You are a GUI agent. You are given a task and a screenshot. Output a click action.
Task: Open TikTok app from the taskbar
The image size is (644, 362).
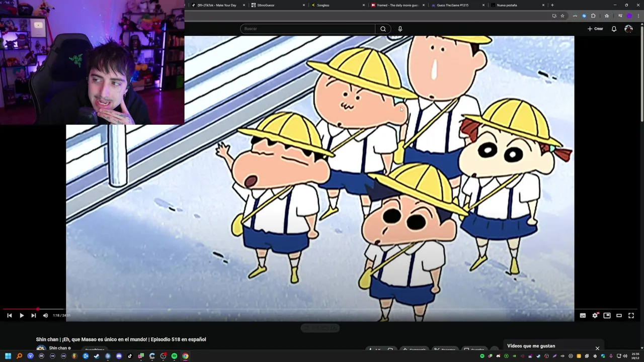(x=130, y=356)
